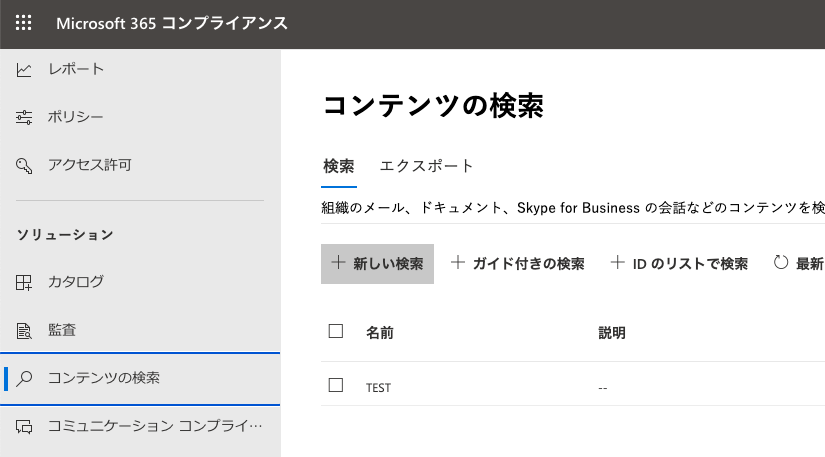The image size is (825, 457).
Task: Click the カタログ grid icon
Action: pos(24,282)
